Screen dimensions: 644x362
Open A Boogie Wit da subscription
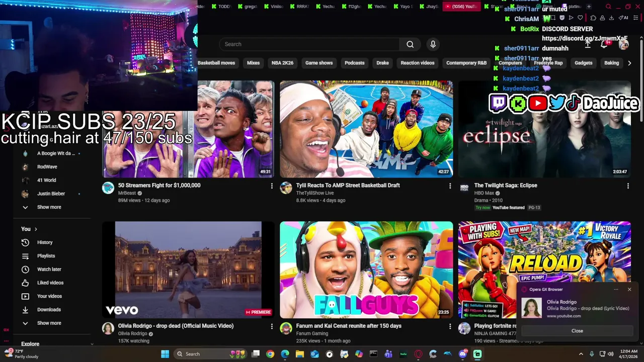coord(55,153)
